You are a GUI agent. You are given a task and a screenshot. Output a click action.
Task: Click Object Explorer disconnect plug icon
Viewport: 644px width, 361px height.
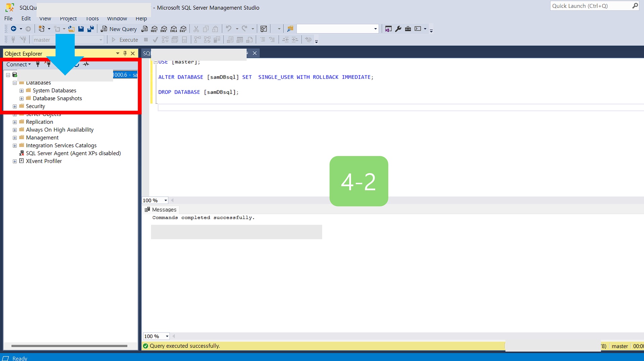[48, 64]
